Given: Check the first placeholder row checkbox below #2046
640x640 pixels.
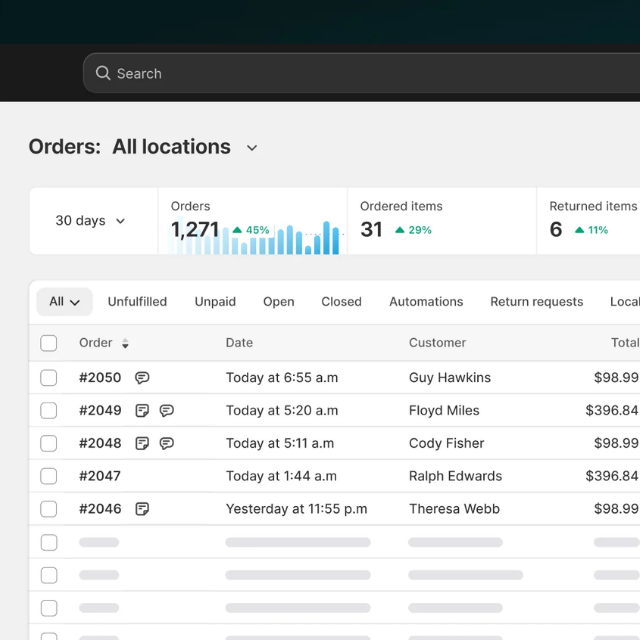Looking at the screenshot, I should 49,542.
